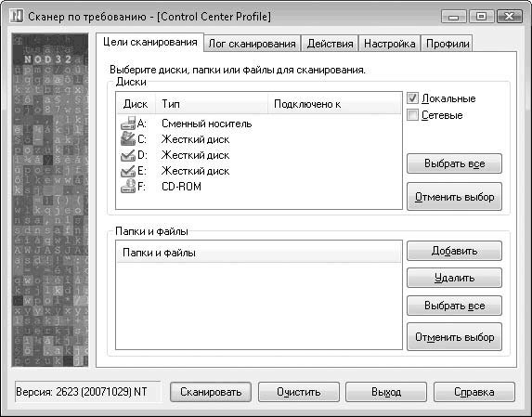Go to the Профили tab
This screenshot has height=417, width=532.
click(448, 44)
